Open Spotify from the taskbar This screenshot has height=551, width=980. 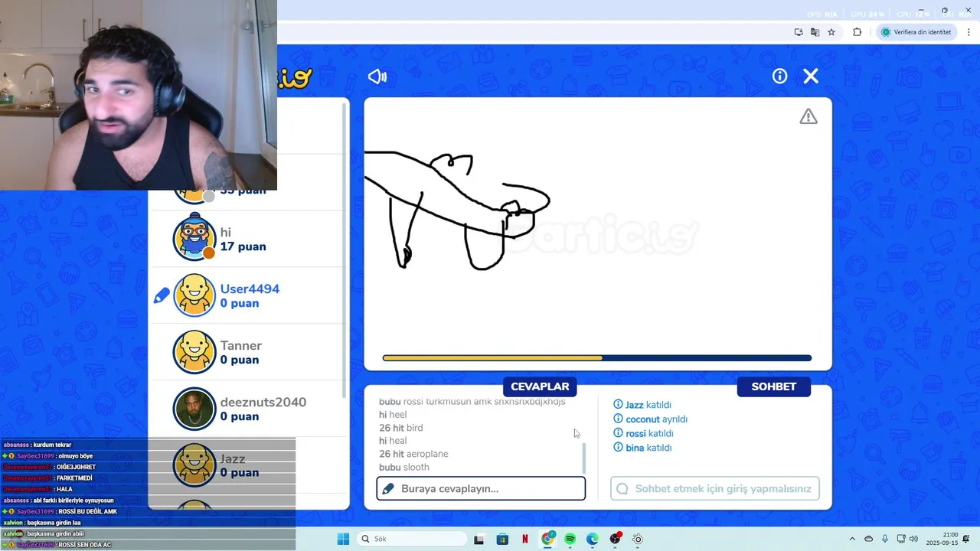570,539
